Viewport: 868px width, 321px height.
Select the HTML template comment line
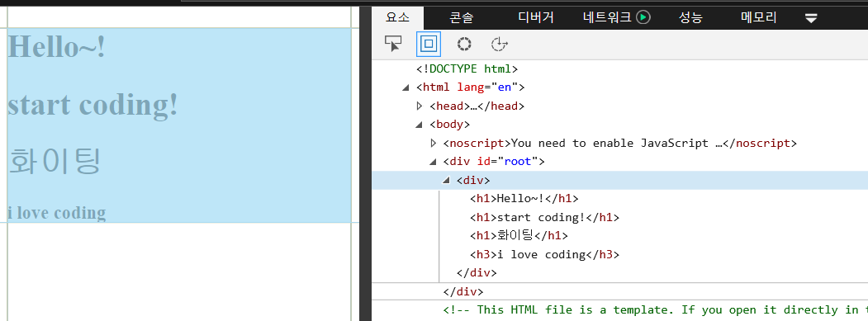[656, 310]
